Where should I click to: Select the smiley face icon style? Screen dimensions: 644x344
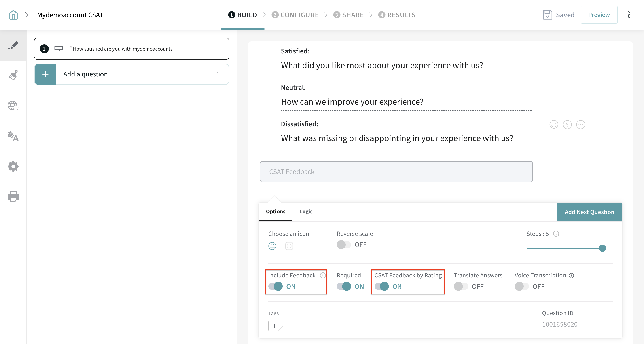[272, 246]
